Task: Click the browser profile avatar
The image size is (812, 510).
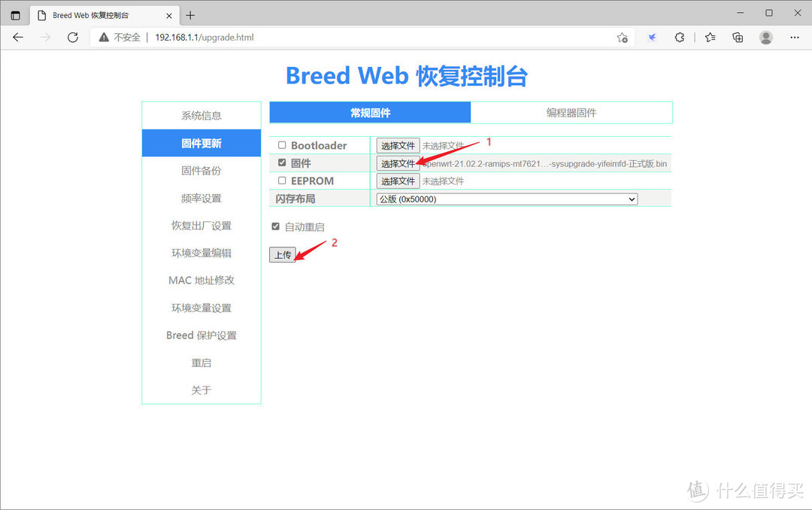Action: 765,37
